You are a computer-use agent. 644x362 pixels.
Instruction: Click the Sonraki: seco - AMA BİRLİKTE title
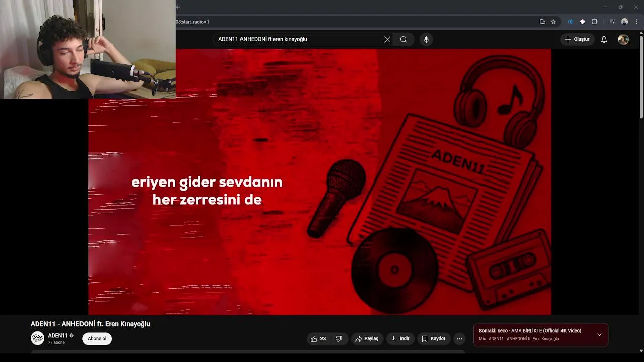click(x=530, y=331)
